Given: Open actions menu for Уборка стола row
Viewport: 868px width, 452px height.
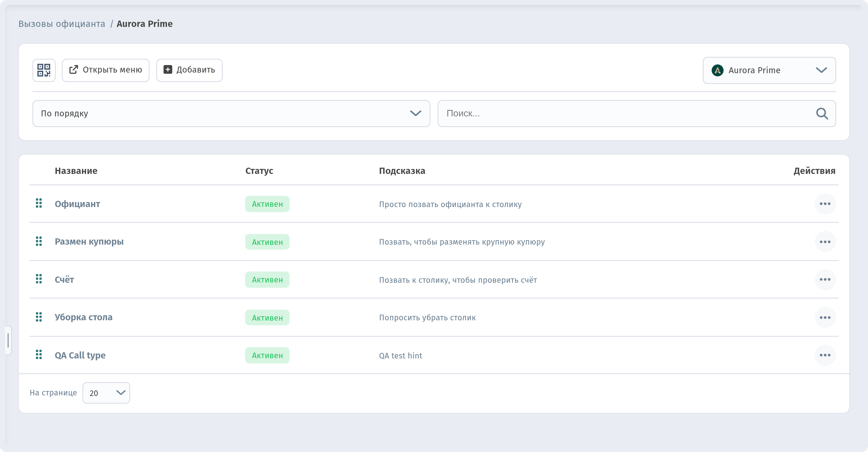Looking at the screenshot, I should coord(825,317).
